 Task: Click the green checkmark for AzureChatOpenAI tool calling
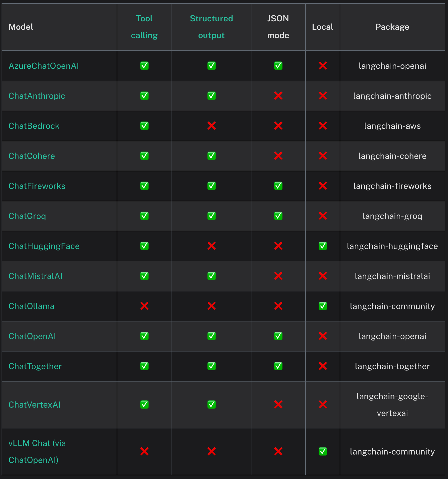(x=144, y=66)
